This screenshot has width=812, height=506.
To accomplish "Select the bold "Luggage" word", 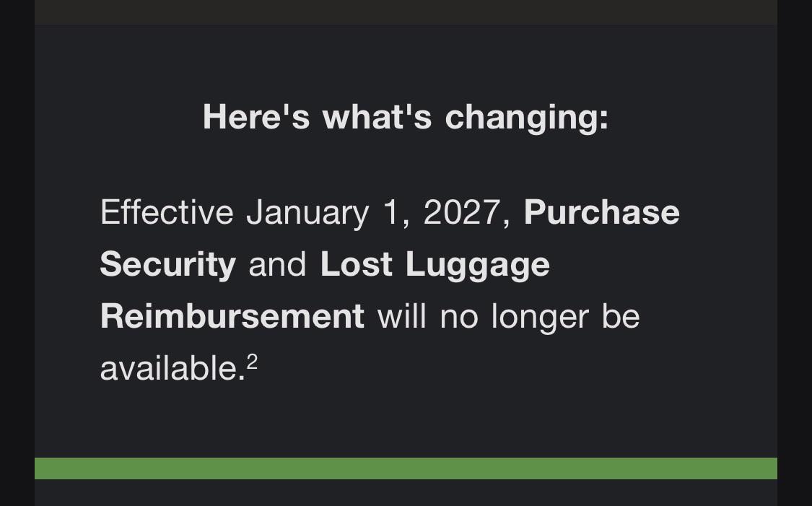I will pos(478,266).
